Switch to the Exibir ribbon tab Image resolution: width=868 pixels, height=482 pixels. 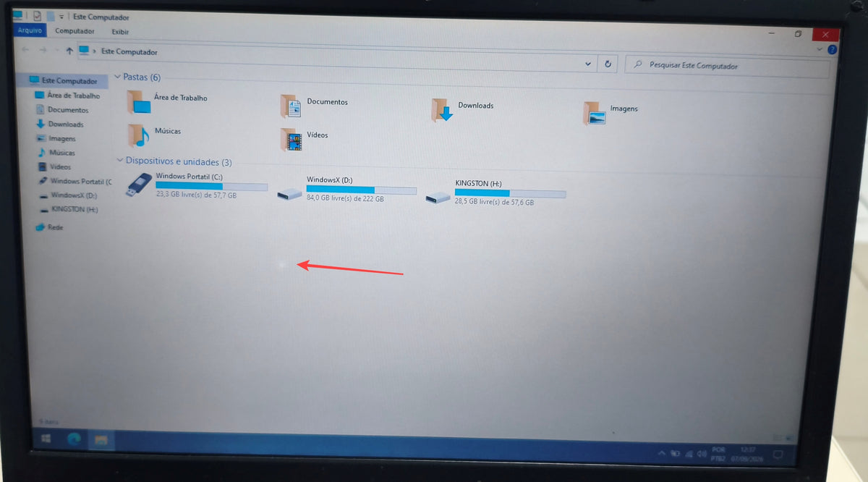[120, 32]
